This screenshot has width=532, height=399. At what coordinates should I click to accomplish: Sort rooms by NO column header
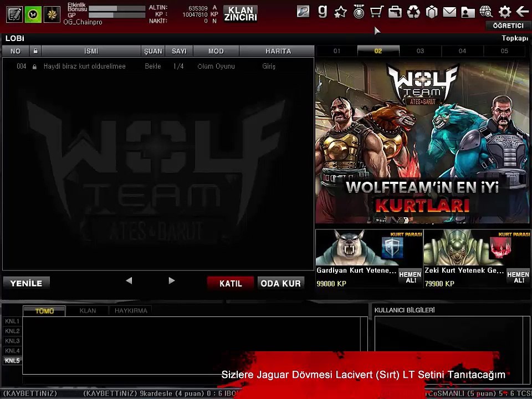[x=16, y=51]
